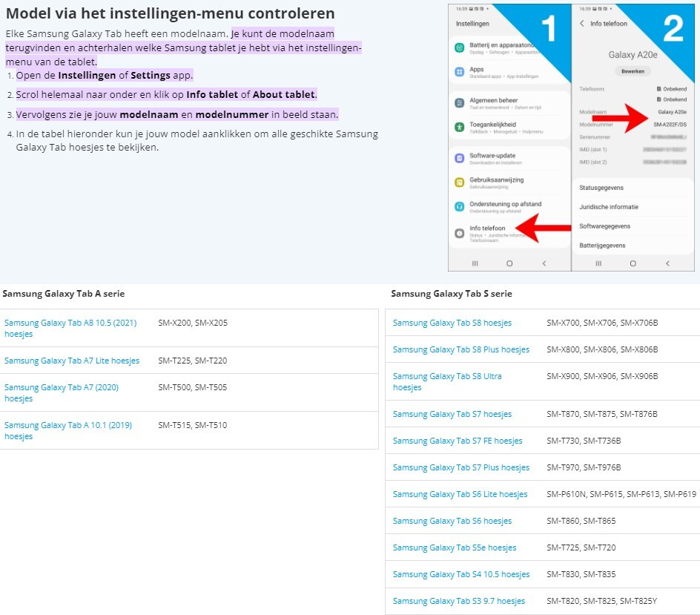
Task: Open Samsung Galaxy Tab S8 Ultra hoesjes link
Action: click(447, 382)
